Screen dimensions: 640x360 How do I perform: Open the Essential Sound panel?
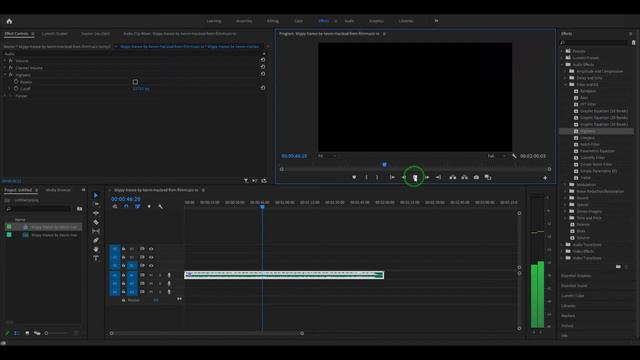coord(574,286)
